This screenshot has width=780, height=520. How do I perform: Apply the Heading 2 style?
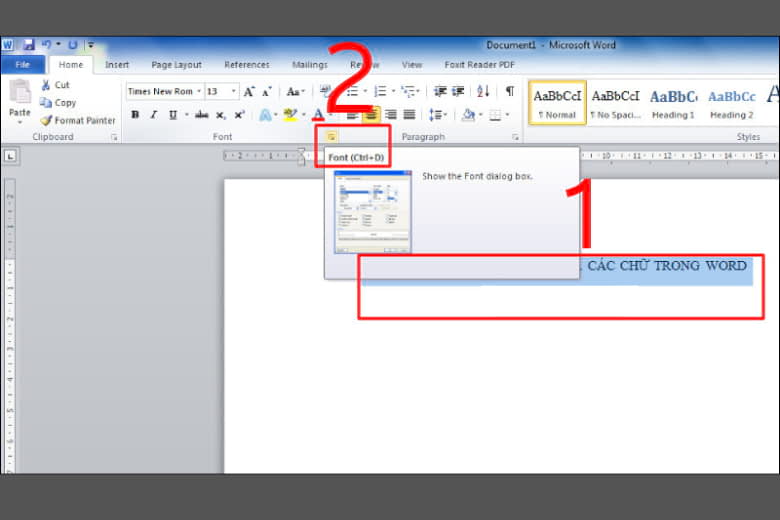coord(731,103)
